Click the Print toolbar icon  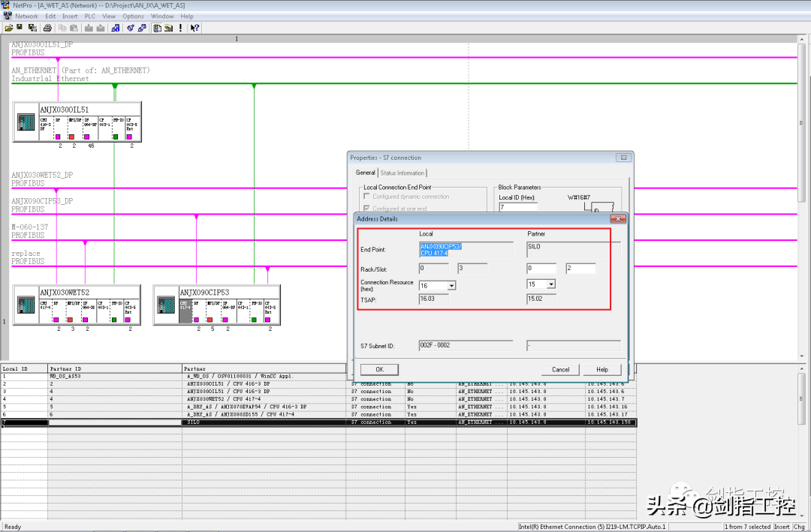click(47, 28)
